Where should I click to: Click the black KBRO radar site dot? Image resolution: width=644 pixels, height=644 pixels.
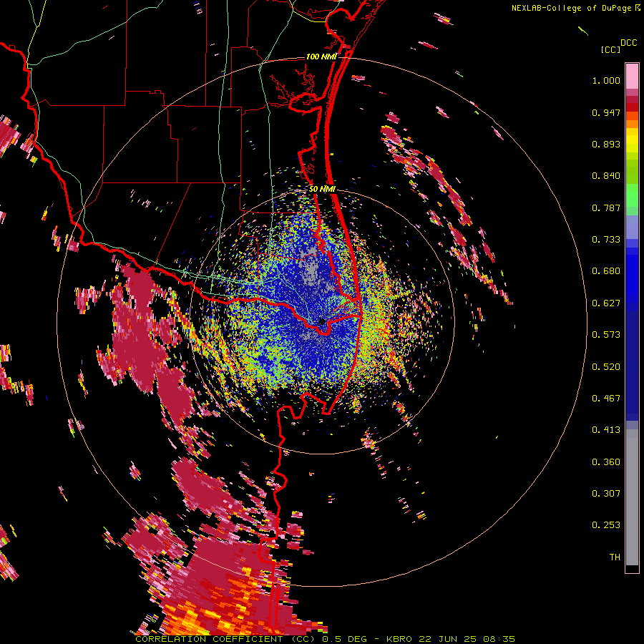322,321
